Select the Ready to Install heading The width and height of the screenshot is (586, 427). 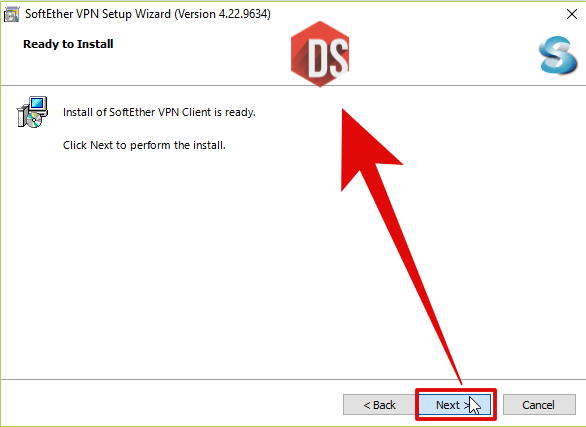point(68,44)
